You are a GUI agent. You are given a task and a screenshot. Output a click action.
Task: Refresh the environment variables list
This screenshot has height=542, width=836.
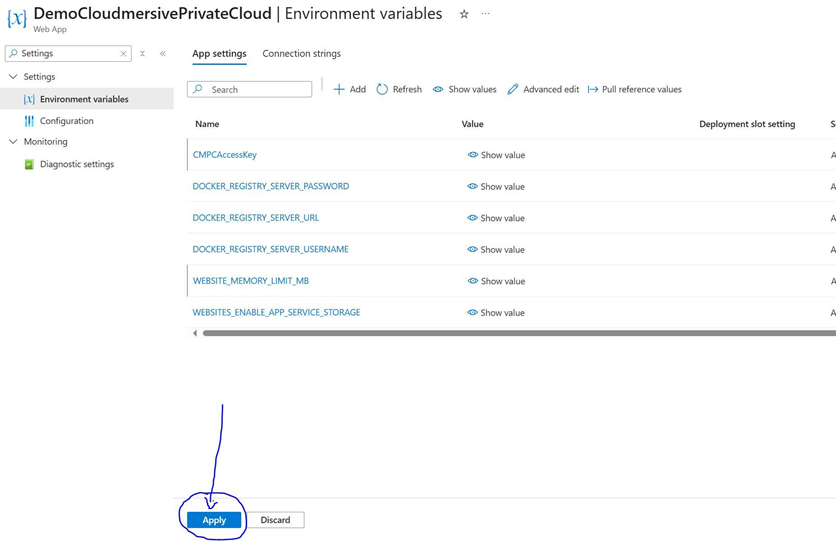[x=399, y=90]
